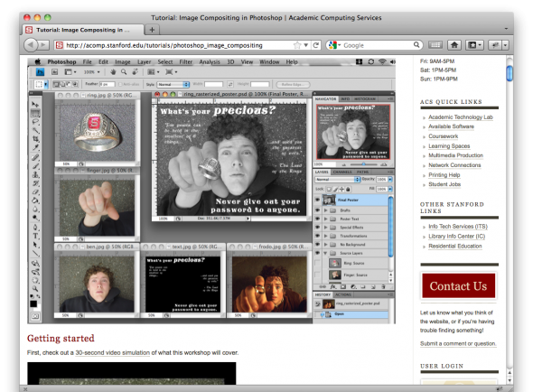Image resolution: width=533 pixels, height=392 pixels.
Task: Expand the Poster Text layer group
Action: (325, 219)
